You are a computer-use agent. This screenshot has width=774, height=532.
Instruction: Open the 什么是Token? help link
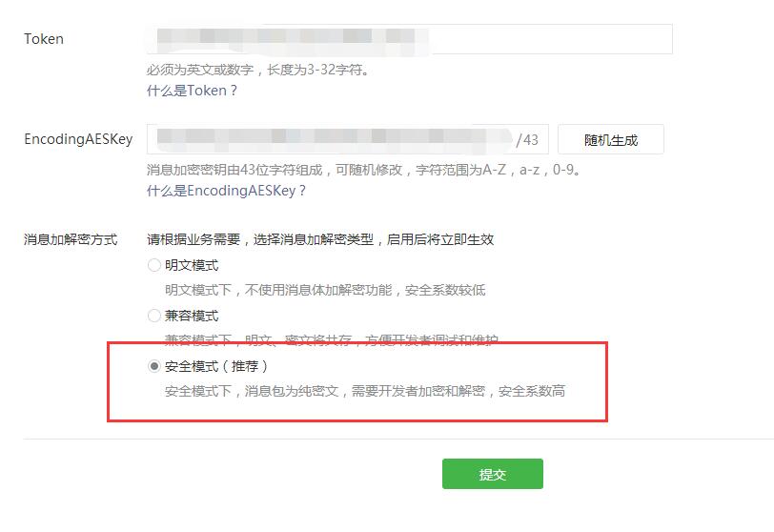[192, 91]
